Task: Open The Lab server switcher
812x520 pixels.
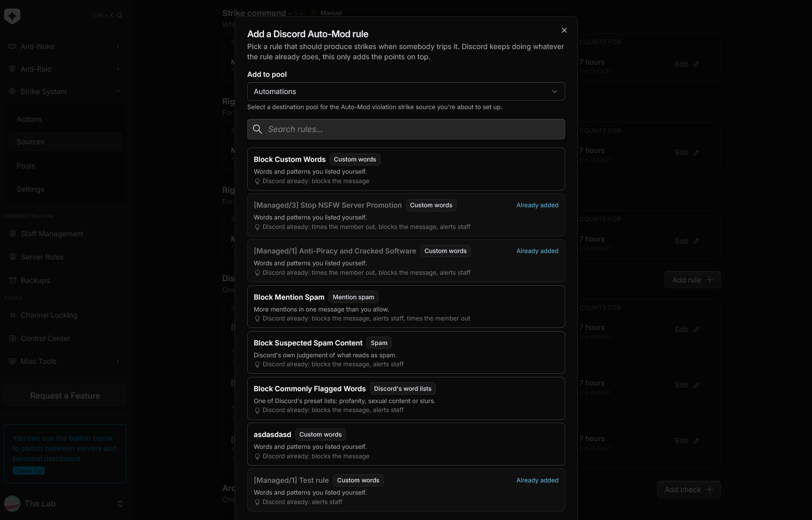Action: 65,504
